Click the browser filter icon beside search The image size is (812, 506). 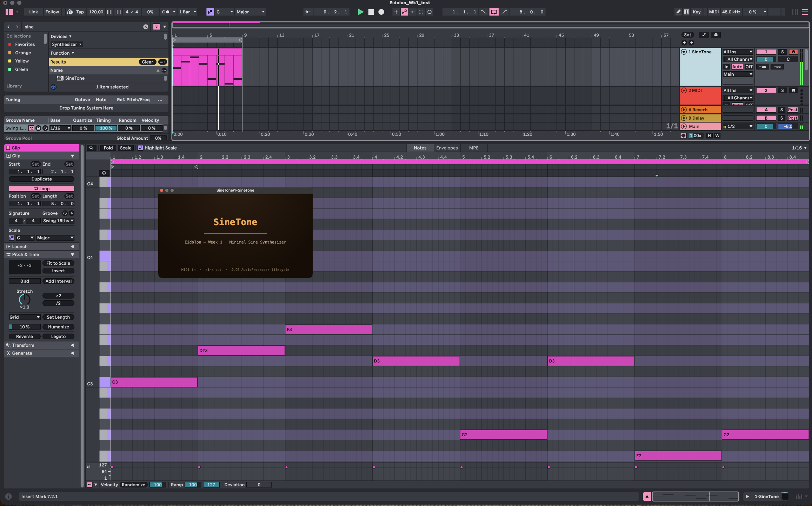[157, 27]
